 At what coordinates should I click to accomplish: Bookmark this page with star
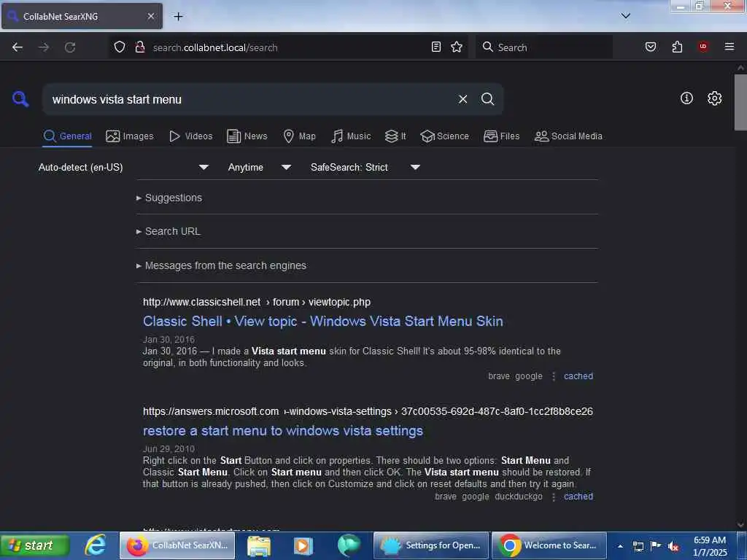pos(457,47)
